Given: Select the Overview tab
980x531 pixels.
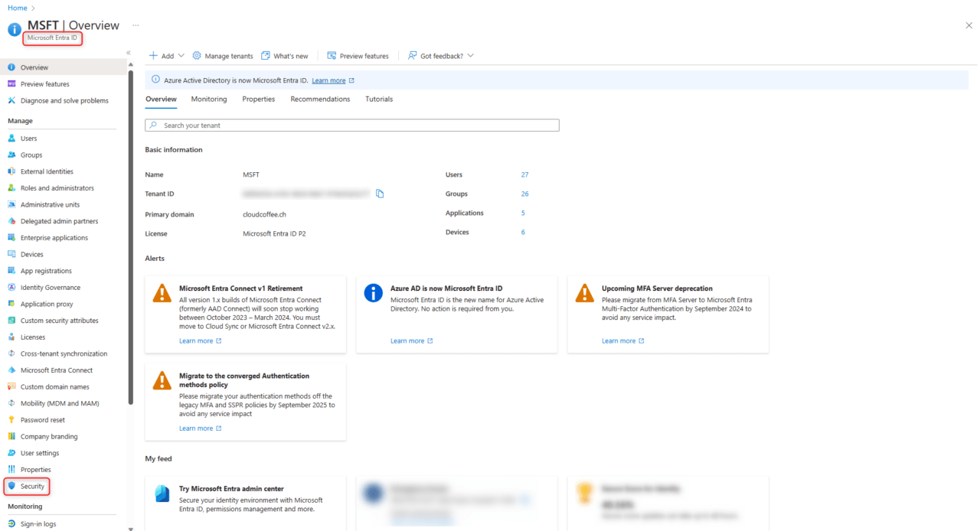Looking at the screenshot, I should [161, 99].
